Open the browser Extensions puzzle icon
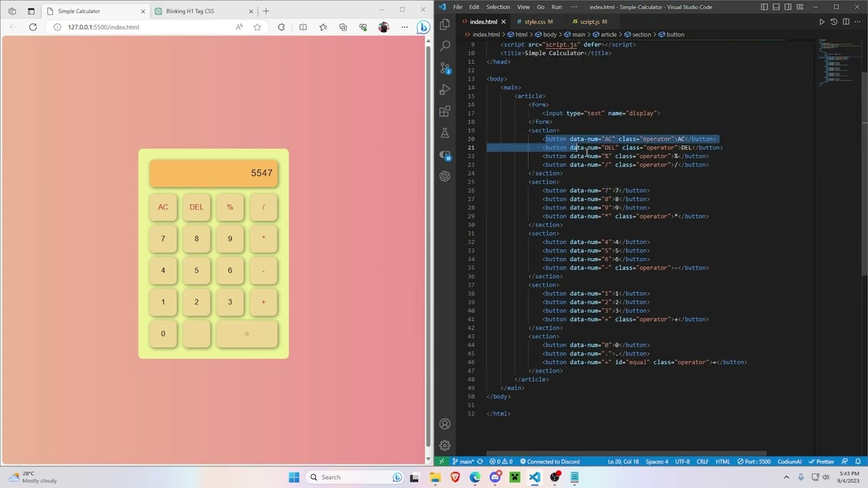868x488 pixels. pos(281,27)
